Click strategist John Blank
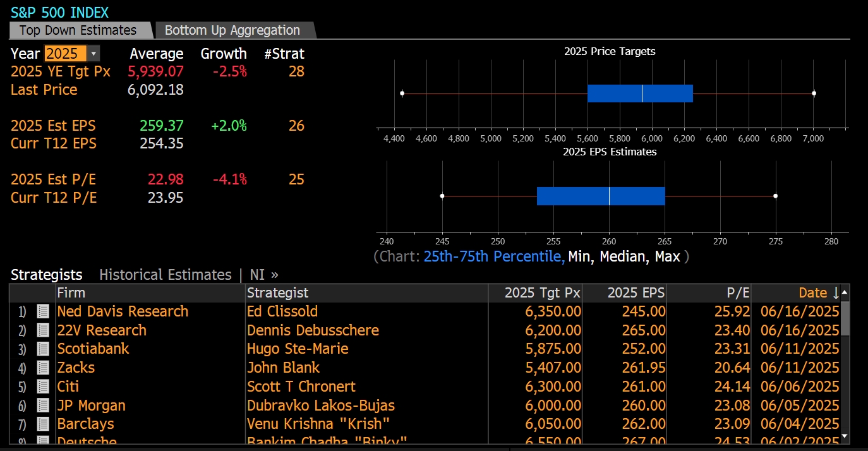868x451 pixels. (x=284, y=368)
